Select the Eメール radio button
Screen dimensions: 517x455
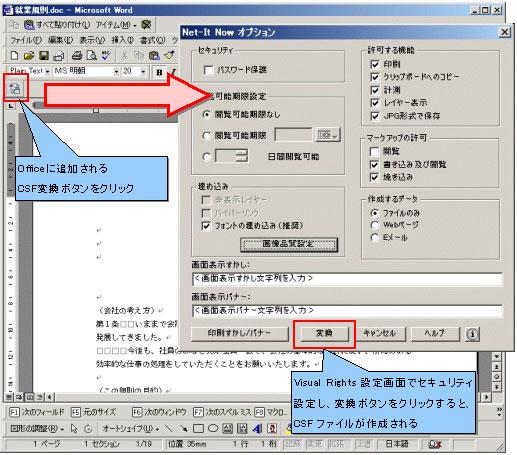pyautogui.click(x=375, y=237)
